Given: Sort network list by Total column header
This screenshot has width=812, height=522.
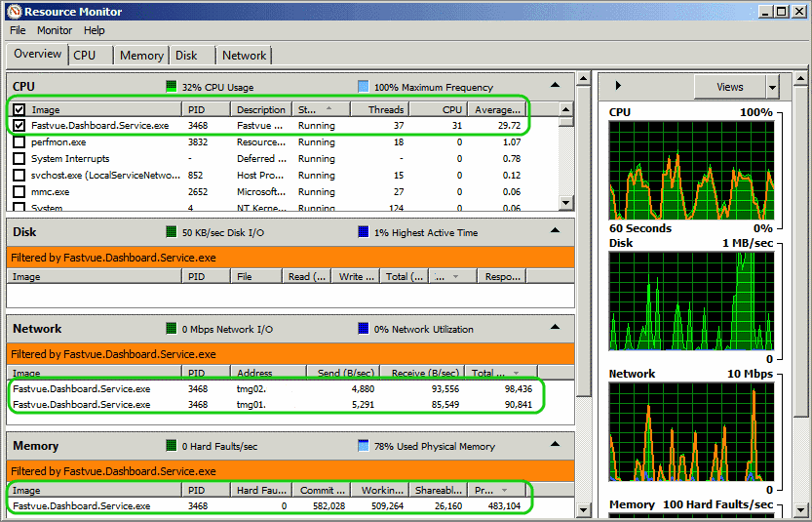Looking at the screenshot, I should tap(501, 372).
